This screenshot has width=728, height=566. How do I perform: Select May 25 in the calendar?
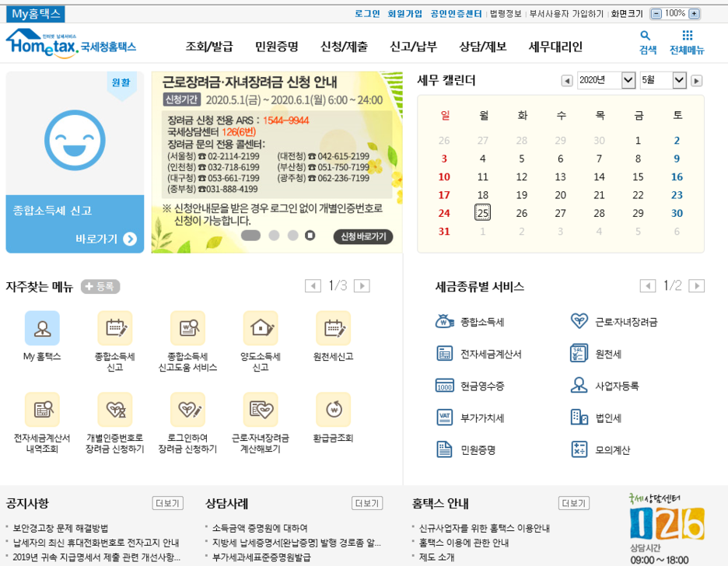click(x=483, y=213)
